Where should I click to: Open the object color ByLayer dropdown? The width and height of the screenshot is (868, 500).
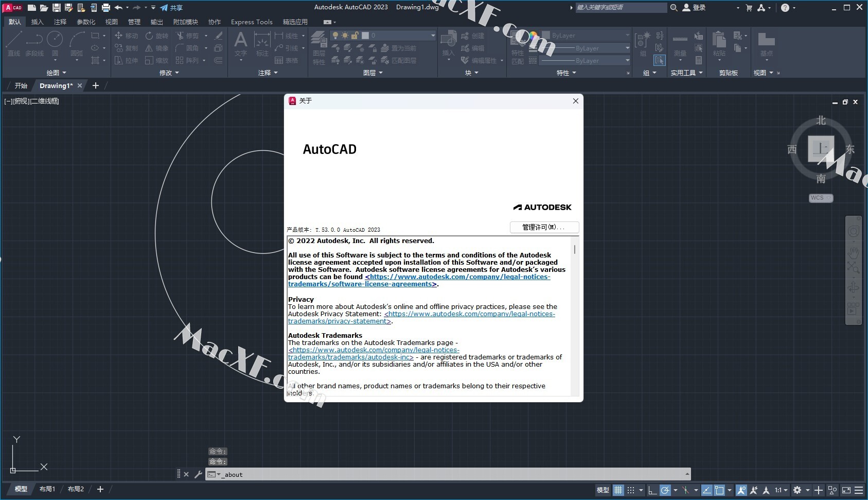(x=586, y=36)
